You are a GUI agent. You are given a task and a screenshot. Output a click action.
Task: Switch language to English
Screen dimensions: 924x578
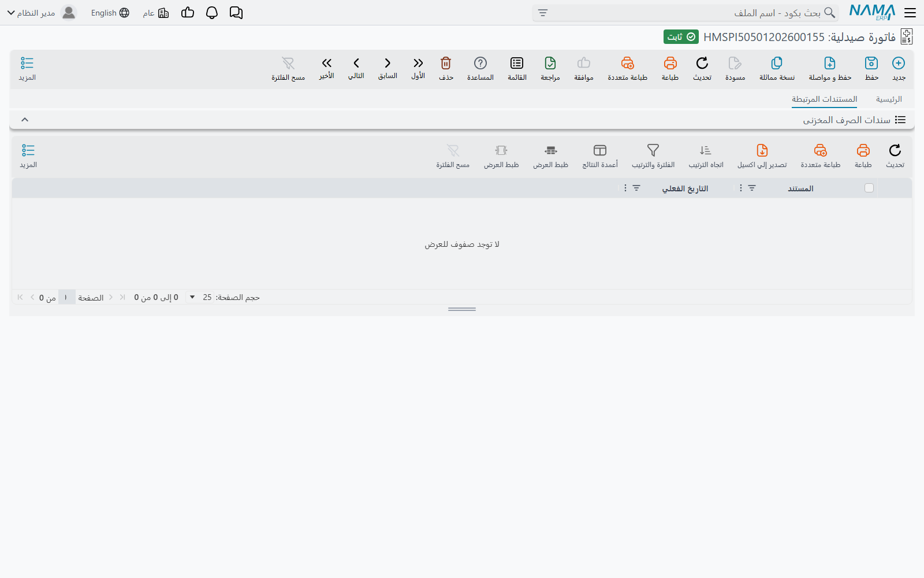(x=110, y=13)
